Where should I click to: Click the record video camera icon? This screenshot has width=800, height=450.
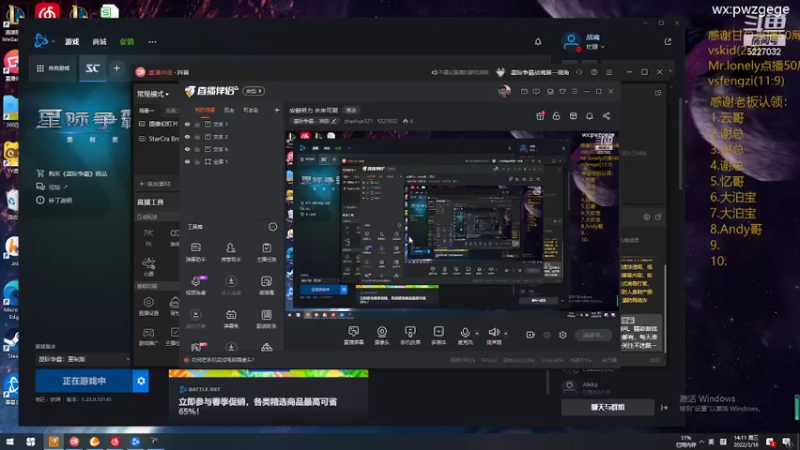[x=530, y=335]
